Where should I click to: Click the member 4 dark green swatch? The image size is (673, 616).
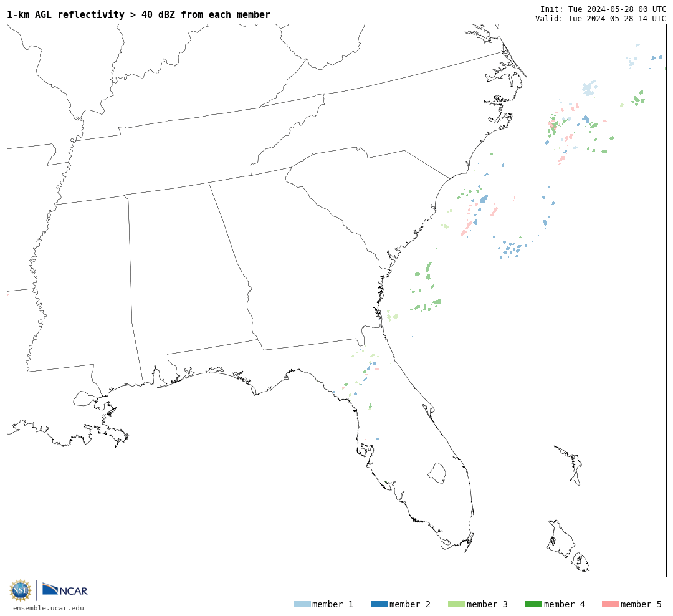pos(533,604)
